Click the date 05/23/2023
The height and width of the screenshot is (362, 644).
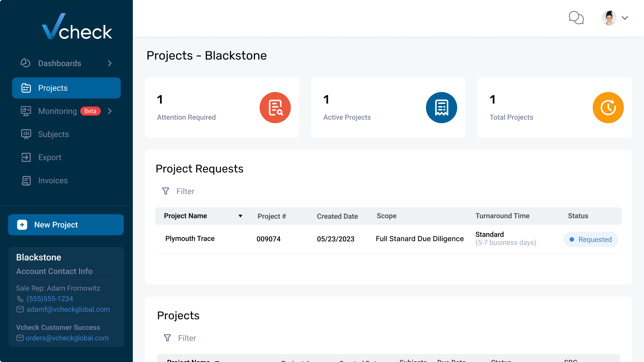(336, 239)
